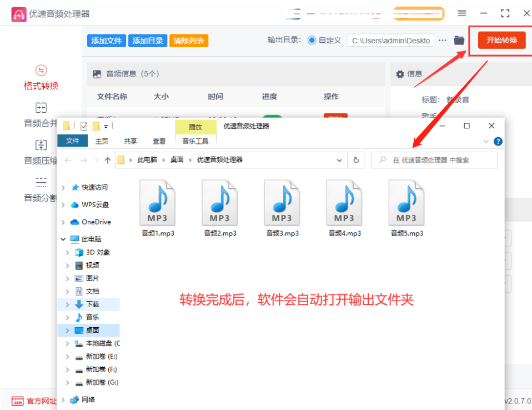Select the file 音频2.mp3
Image resolution: width=532 pixels, height=410 pixels.
(220, 208)
